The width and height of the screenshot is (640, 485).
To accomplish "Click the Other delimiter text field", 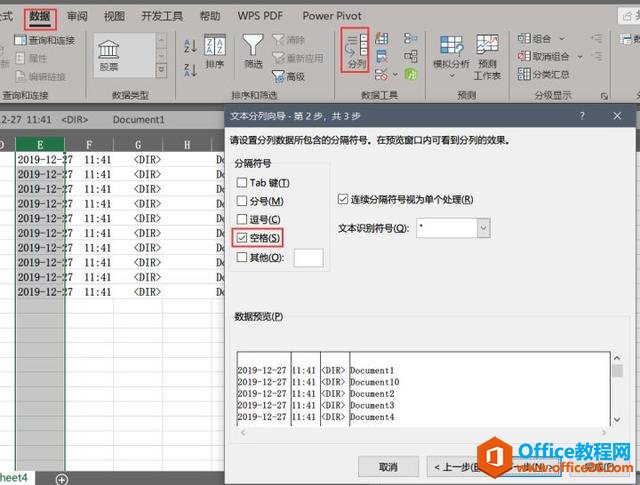I will point(308,258).
